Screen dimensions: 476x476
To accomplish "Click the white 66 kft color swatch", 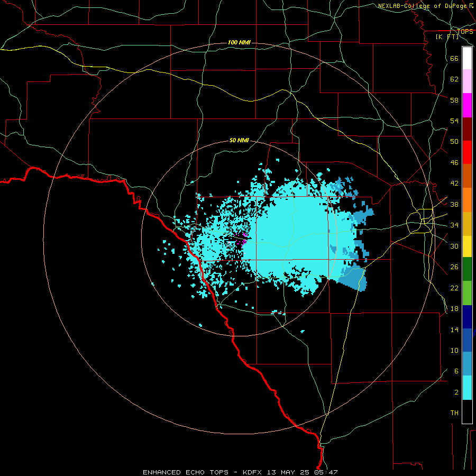I will point(467,58).
